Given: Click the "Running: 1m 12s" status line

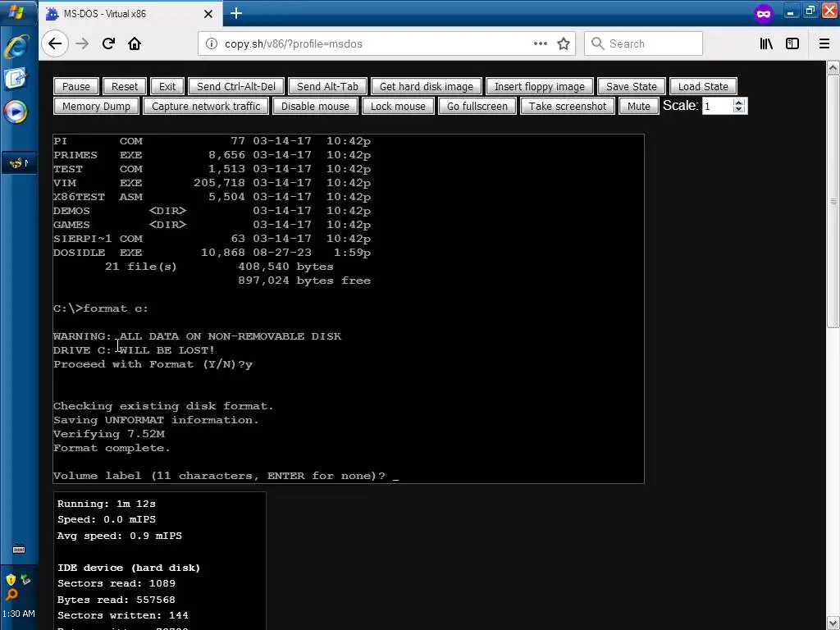Looking at the screenshot, I should pos(107,504).
